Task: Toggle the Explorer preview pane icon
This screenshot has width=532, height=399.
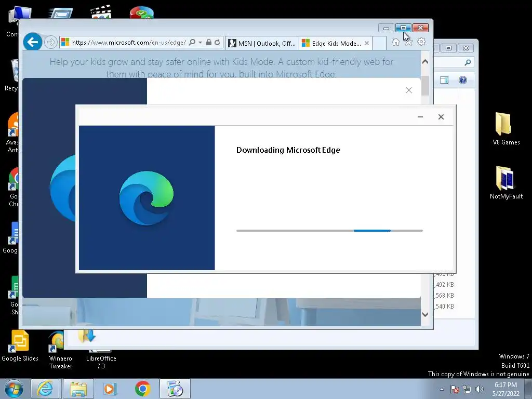Action: (x=444, y=80)
